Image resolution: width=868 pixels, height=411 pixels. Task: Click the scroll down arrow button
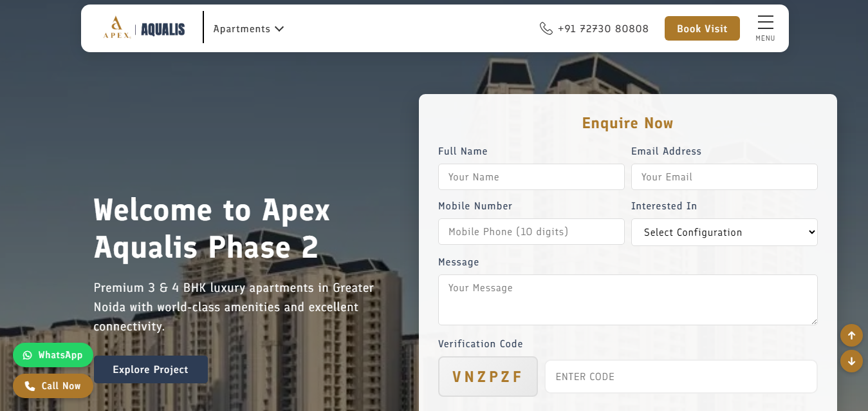click(851, 361)
